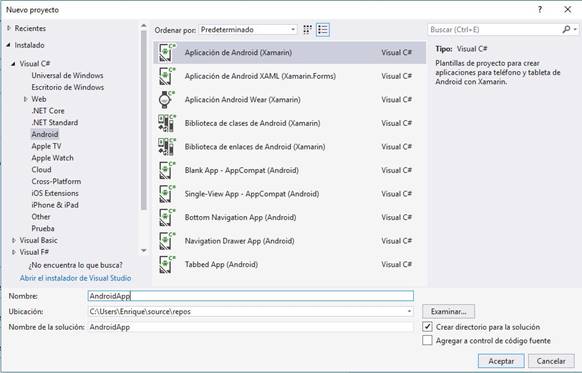
Task: Select the Other category
Action: click(41, 217)
